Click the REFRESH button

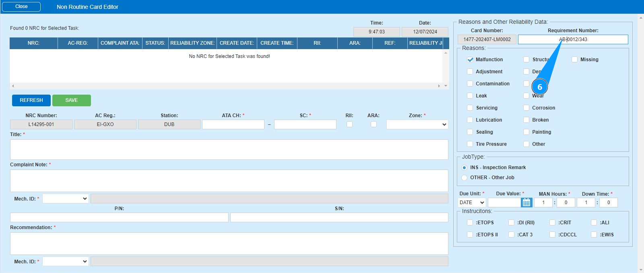(x=31, y=100)
